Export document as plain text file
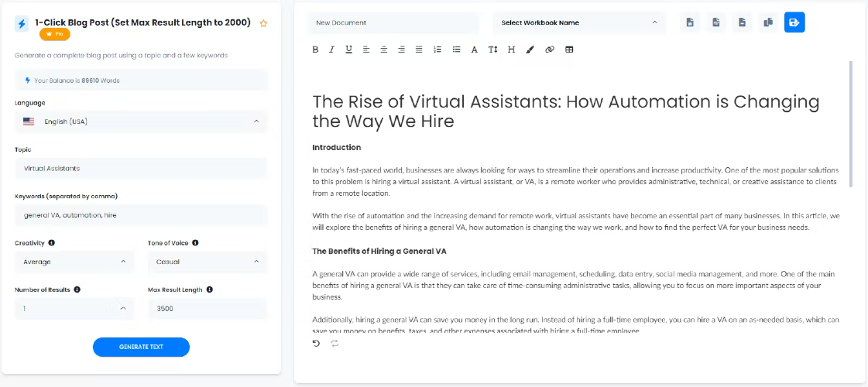 pos(742,22)
